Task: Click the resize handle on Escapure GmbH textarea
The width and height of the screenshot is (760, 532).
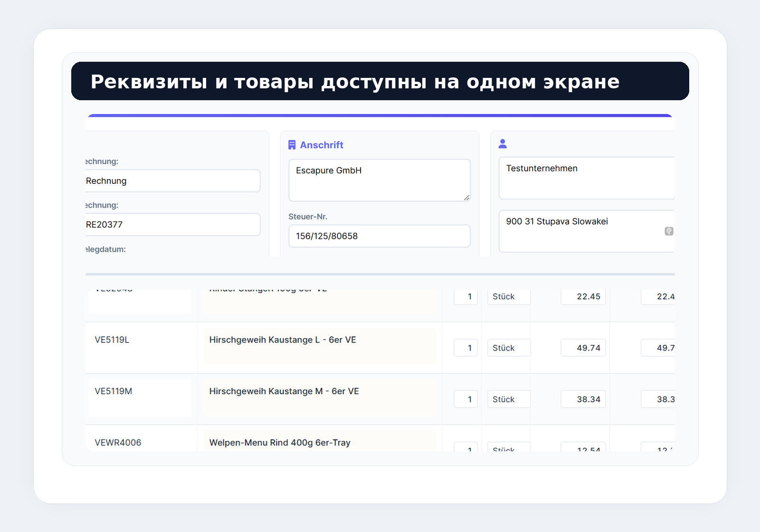Action: (x=467, y=199)
